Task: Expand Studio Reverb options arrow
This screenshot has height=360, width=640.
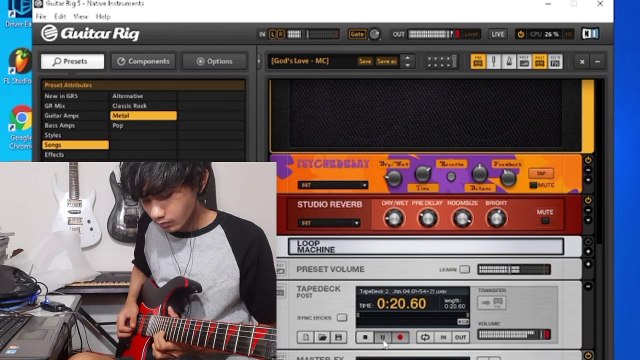Action: [588, 220]
